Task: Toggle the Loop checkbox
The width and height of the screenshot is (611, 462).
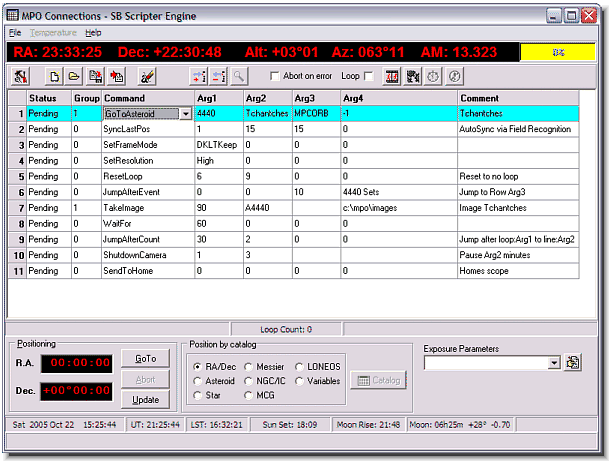Action: pos(368,76)
